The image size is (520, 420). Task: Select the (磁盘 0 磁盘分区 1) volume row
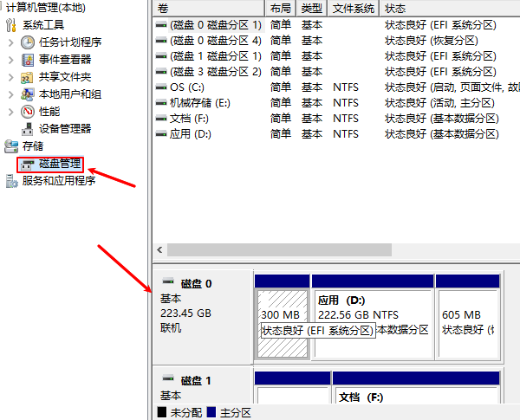[x=336, y=25]
